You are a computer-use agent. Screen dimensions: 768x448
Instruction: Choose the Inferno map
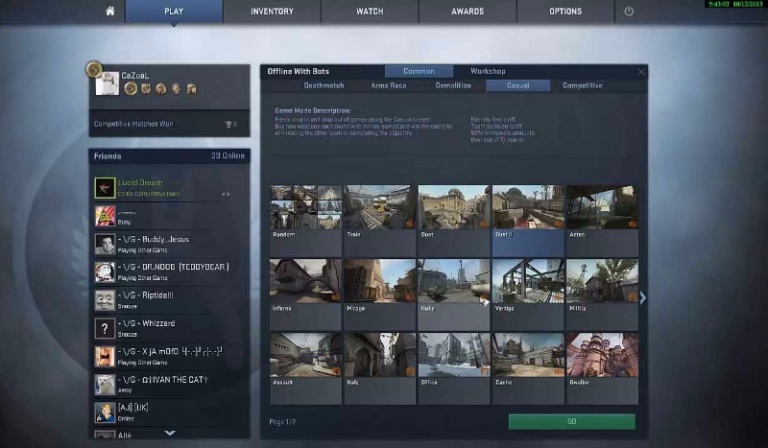coord(306,294)
